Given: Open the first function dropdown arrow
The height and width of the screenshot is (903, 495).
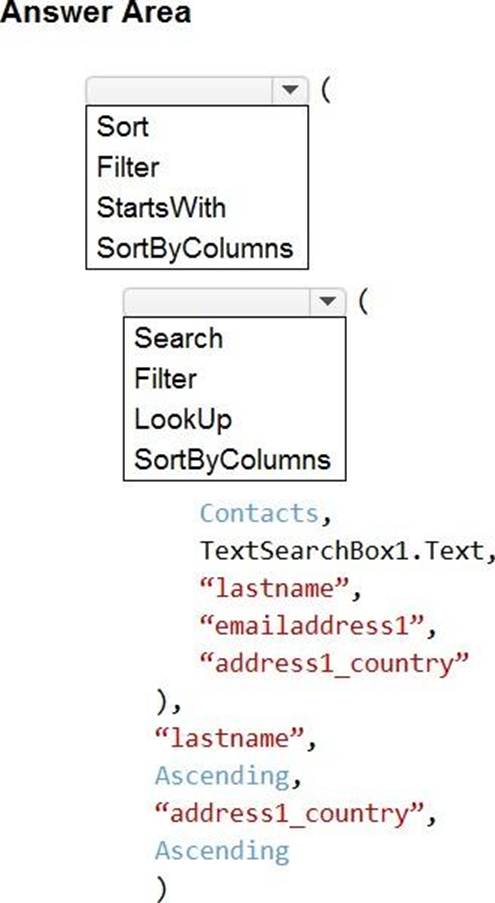Looking at the screenshot, I should point(290,90).
